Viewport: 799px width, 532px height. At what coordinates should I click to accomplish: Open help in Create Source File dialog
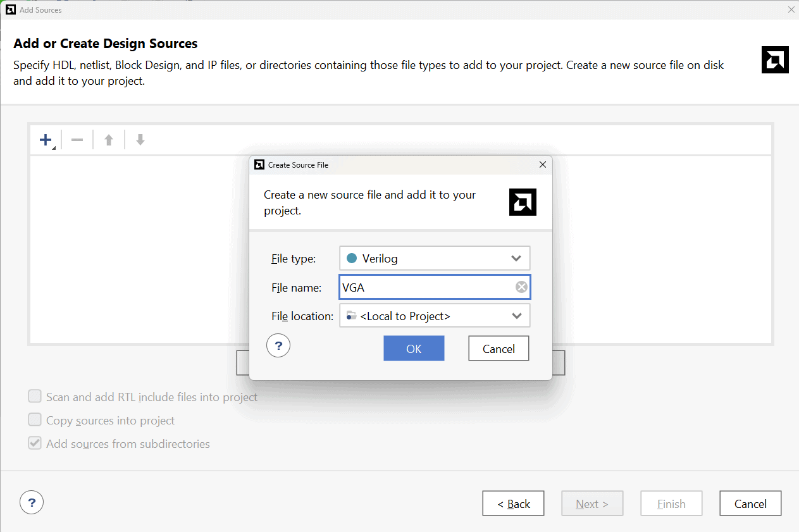point(278,346)
